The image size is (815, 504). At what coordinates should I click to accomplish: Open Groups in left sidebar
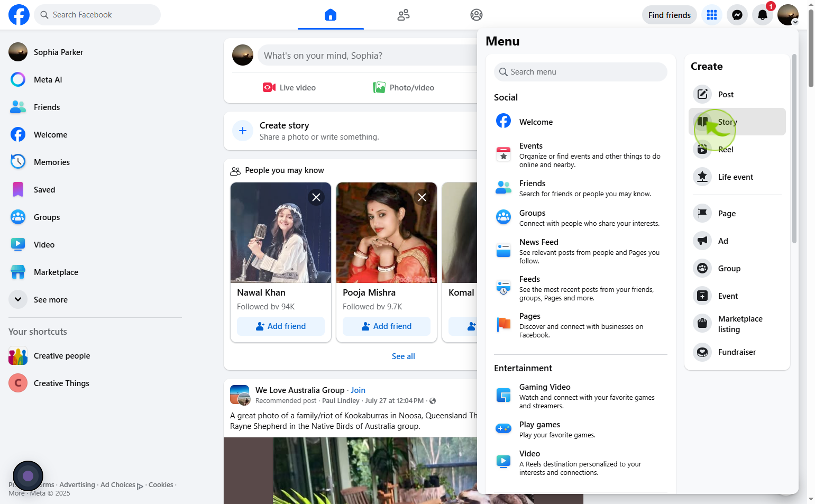tap(95, 217)
